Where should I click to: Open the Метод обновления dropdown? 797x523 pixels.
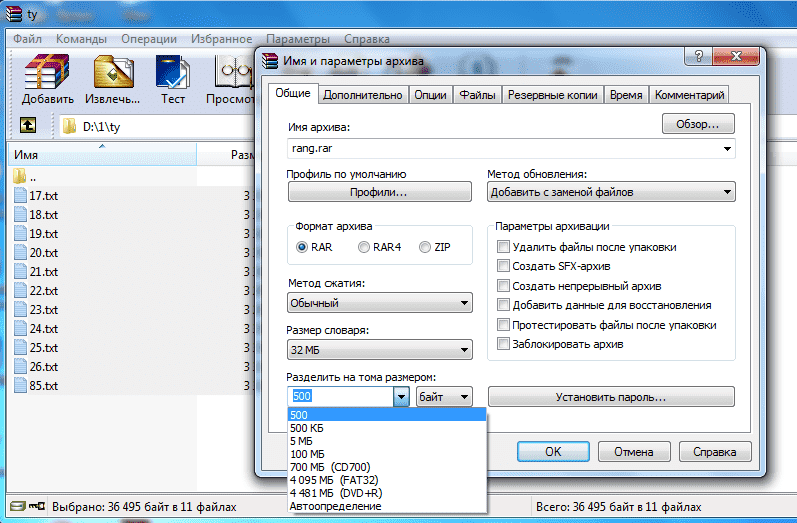[611, 192]
